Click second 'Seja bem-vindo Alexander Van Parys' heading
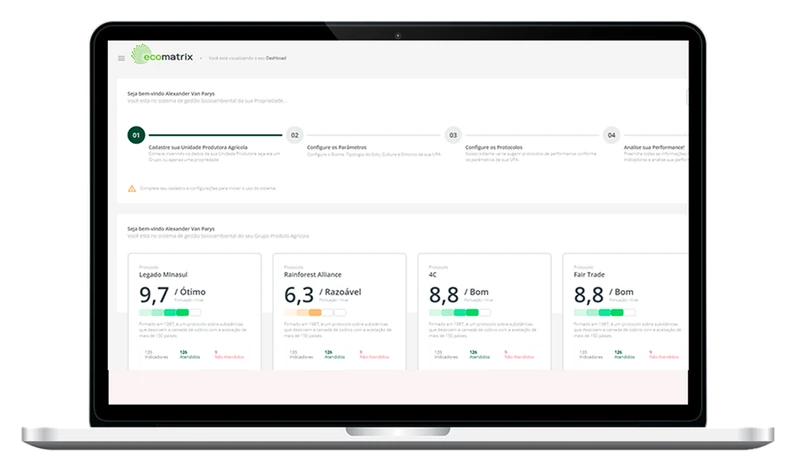 point(171,229)
